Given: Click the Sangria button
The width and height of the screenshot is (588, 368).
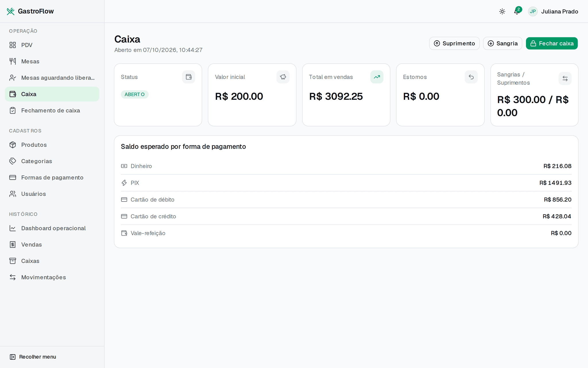Looking at the screenshot, I should click(x=502, y=43).
